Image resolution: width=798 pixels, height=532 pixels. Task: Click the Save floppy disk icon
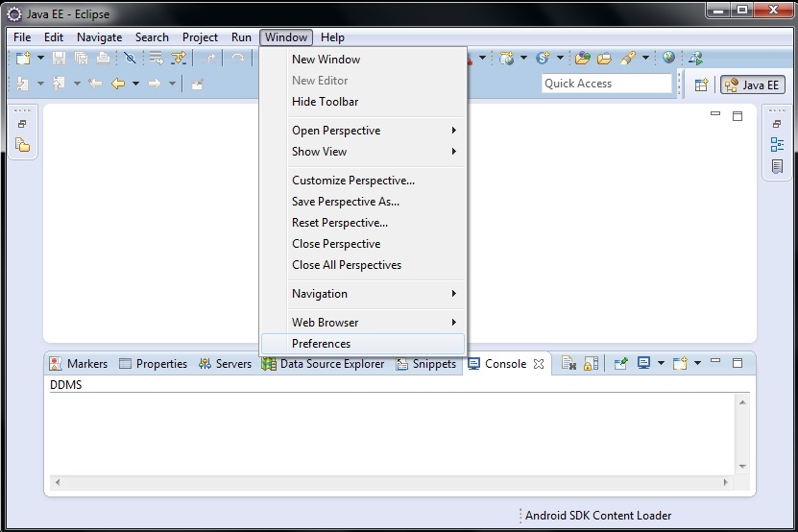tap(59, 59)
